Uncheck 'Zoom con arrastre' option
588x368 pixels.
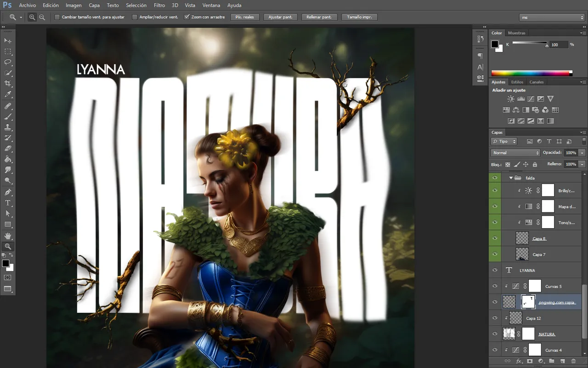(x=187, y=17)
